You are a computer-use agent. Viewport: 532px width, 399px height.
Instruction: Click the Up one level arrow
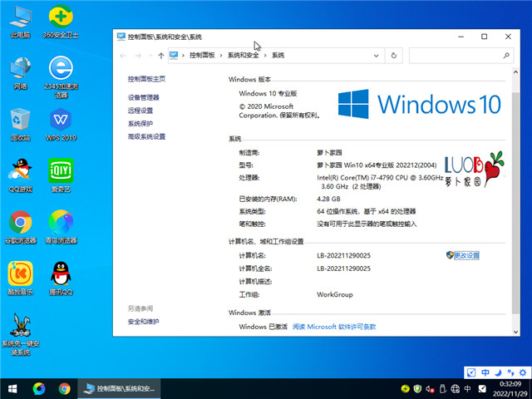coord(160,56)
